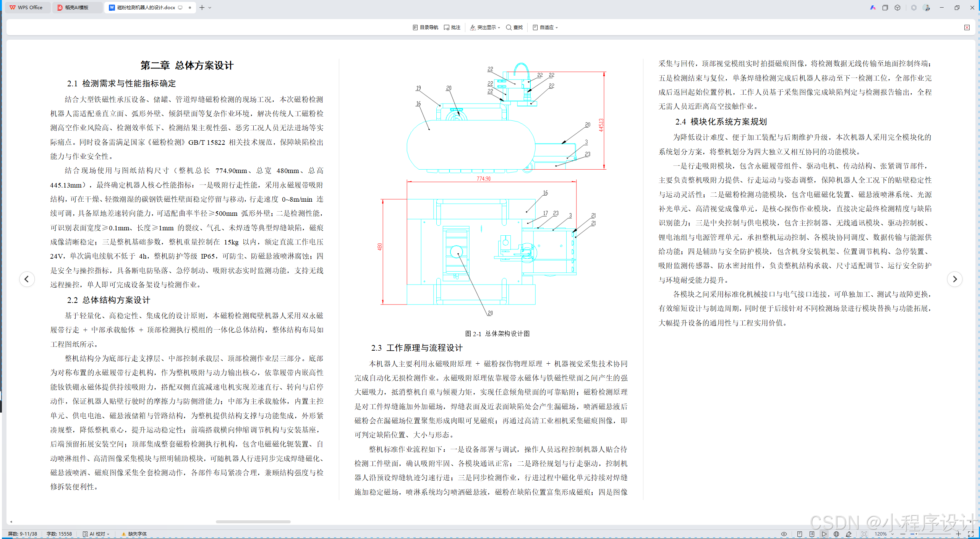Click the horizontal scrollbar at bottom

click(253, 521)
